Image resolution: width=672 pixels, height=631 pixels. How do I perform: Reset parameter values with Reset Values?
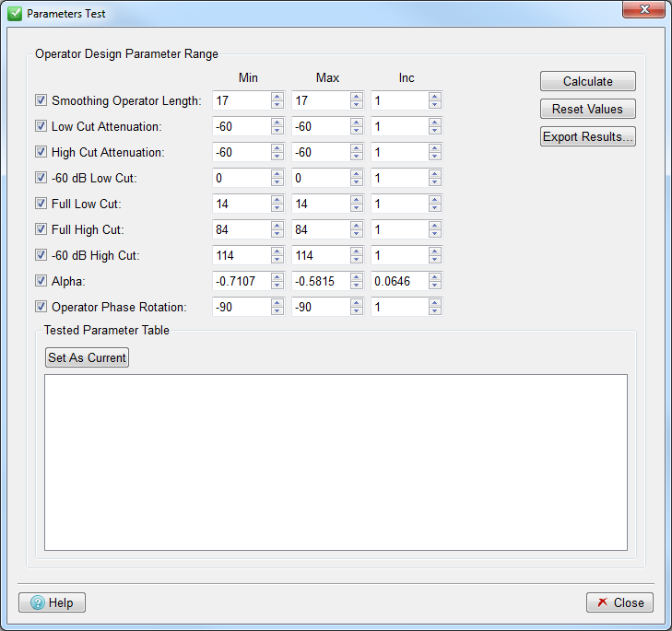(587, 109)
